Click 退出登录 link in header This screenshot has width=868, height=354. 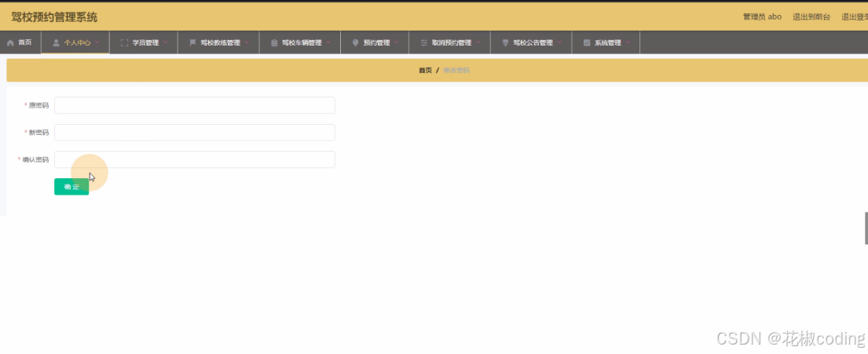pos(855,16)
